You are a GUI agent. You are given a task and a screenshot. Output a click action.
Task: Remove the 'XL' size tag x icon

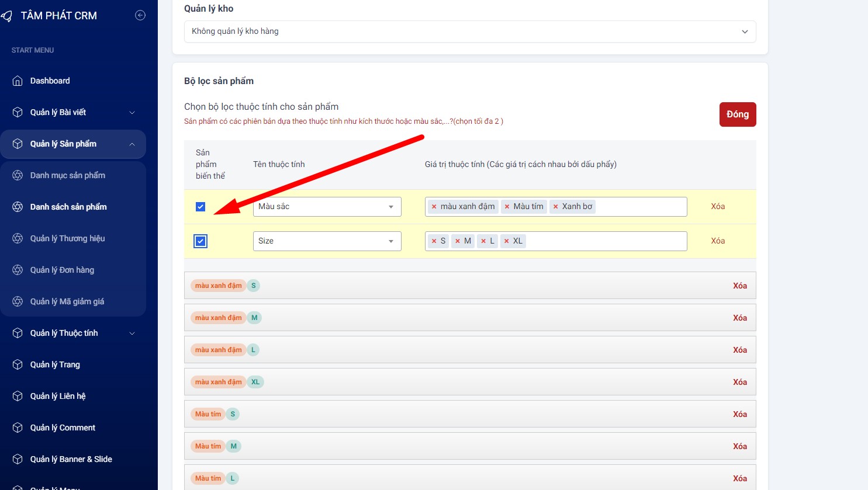[x=506, y=241]
